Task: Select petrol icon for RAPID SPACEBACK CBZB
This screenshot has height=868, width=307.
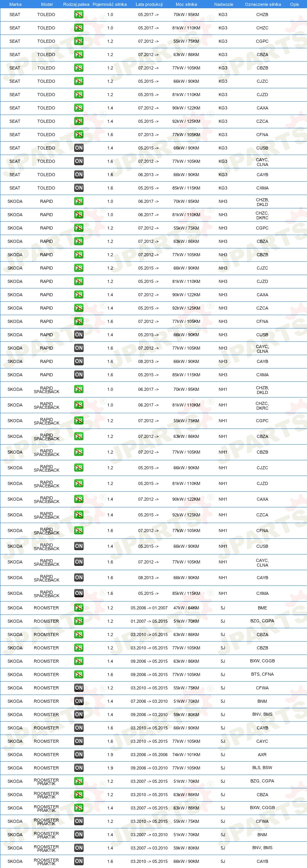Action: [x=79, y=452]
